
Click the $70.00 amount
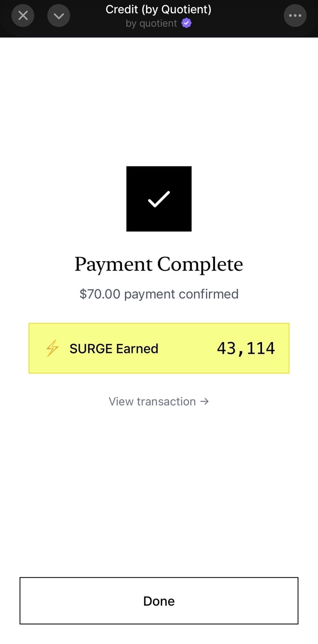coord(100,294)
